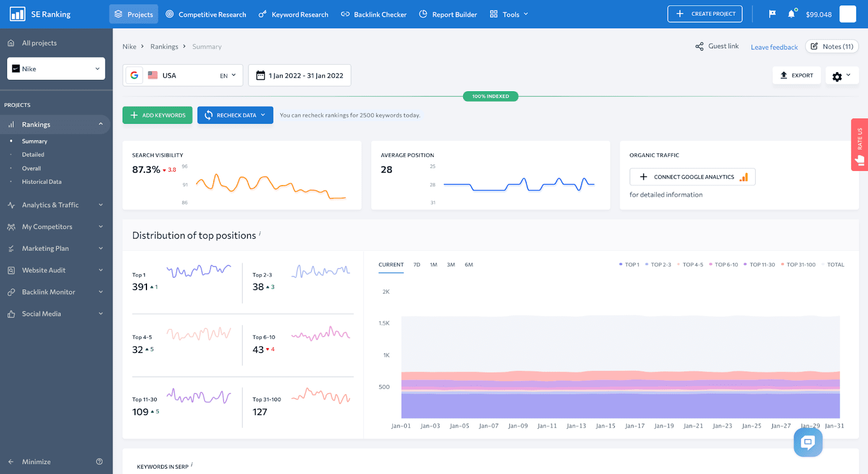Click the My Competitors people icon
Viewport: 868px width, 474px height.
(x=11, y=227)
